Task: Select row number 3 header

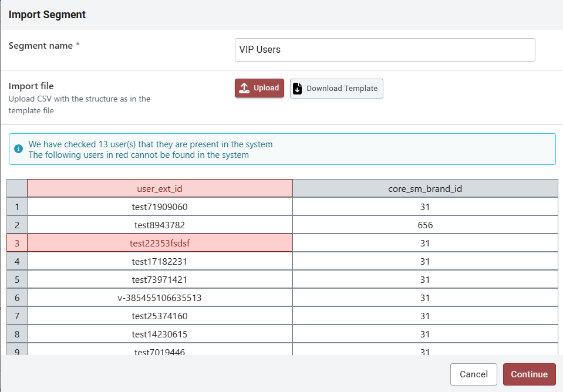Action: pos(17,243)
